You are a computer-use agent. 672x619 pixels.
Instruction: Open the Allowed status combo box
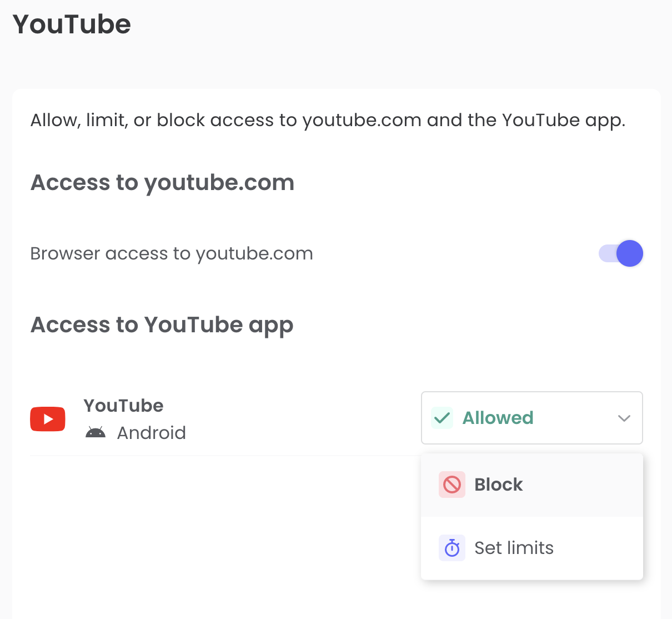click(532, 418)
